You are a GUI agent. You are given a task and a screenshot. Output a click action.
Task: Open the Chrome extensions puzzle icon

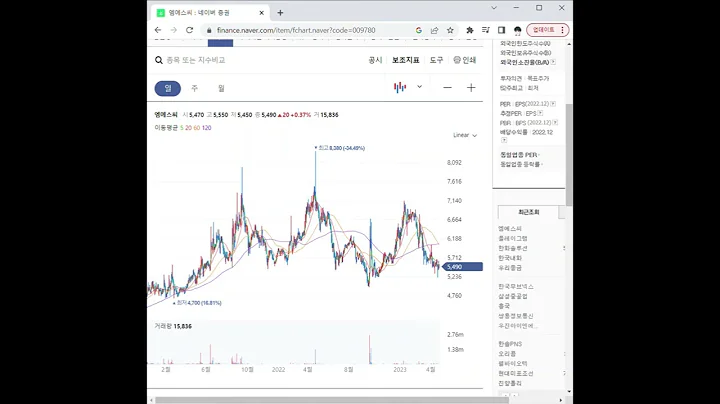470,30
